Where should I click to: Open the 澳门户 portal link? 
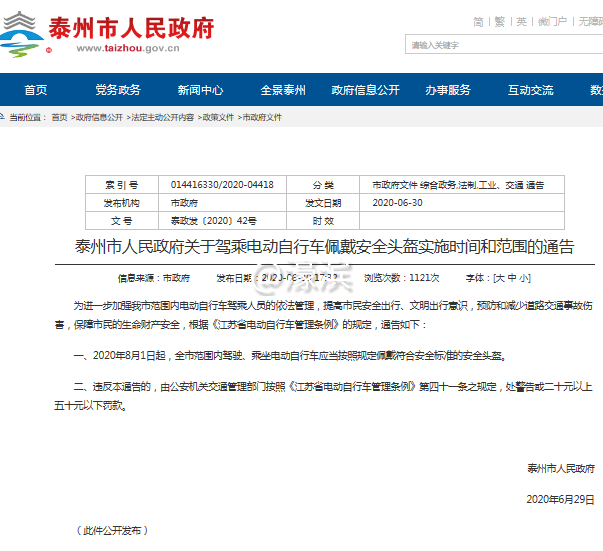tap(551, 21)
